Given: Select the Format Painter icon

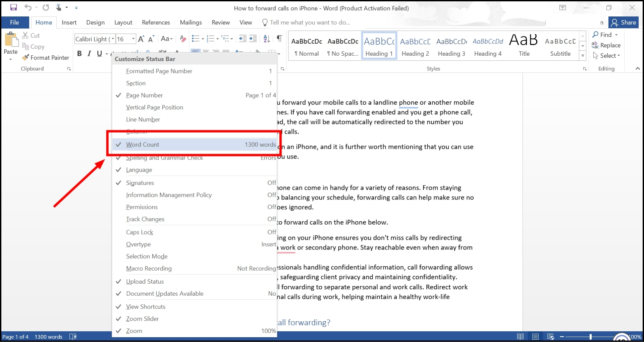Looking at the screenshot, I should [x=26, y=57].
